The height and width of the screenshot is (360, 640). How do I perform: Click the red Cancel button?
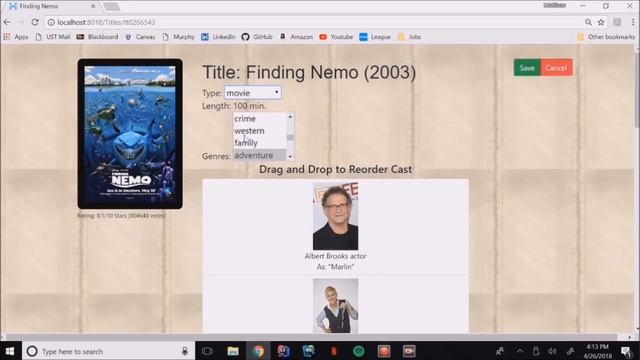coord(556,68)
